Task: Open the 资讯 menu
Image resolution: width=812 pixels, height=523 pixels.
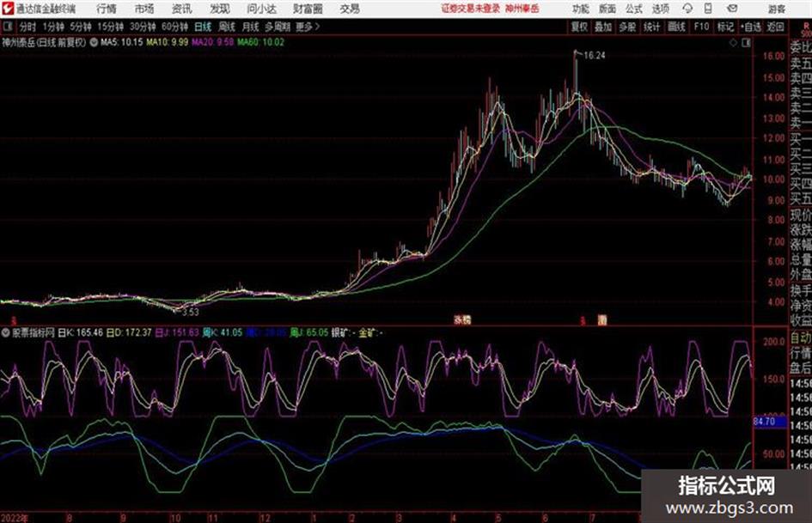Action: (181, 9)
